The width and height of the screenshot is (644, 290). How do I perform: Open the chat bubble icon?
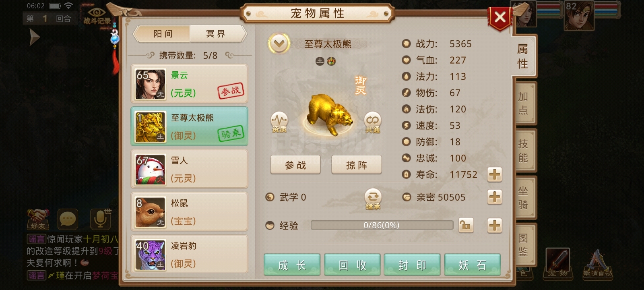click(67, 219)
